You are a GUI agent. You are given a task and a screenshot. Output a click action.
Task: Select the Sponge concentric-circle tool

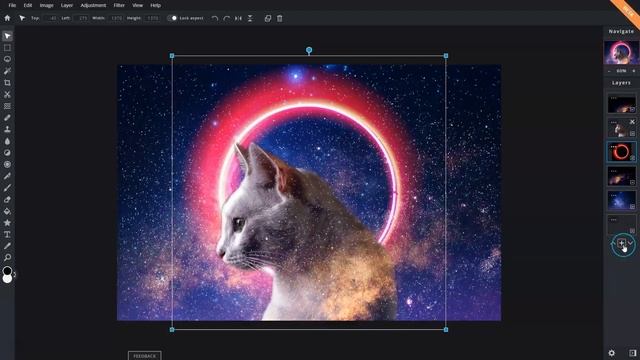(x=7, y=164)
